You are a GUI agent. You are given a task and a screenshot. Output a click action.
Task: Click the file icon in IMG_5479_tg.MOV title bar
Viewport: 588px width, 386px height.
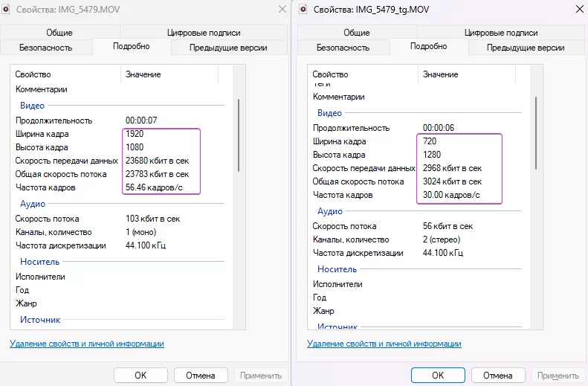[x=303, y=9]
